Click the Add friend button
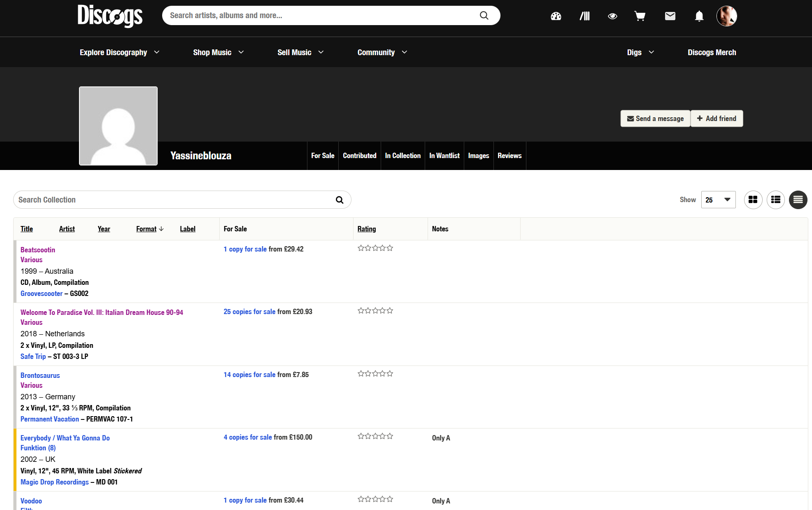The height and width of the screenshot is (510, 812). click(x=717, y=119)
